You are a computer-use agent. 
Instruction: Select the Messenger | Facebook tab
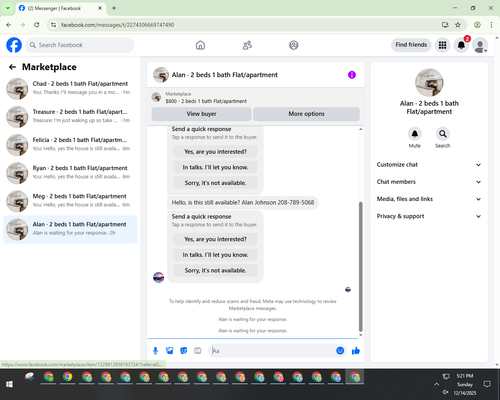click(60, 8)
